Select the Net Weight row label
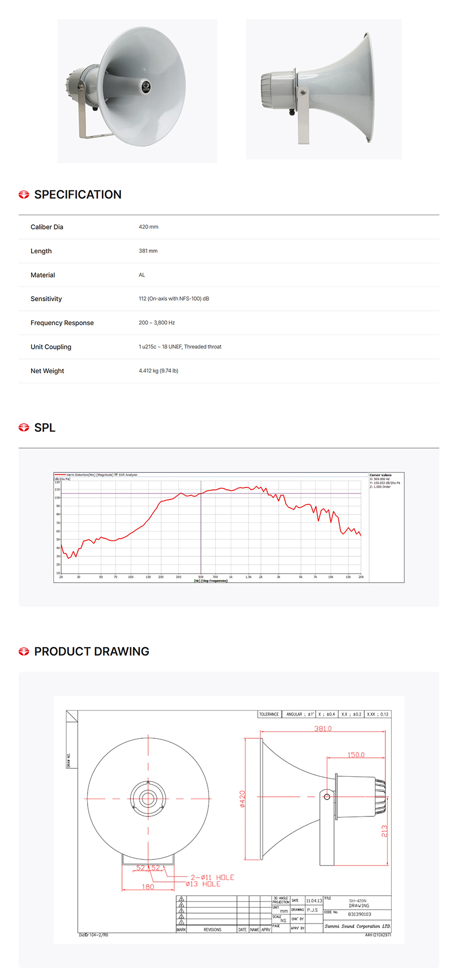This screenshot has width=454, height=980. [x=47, y=371]
